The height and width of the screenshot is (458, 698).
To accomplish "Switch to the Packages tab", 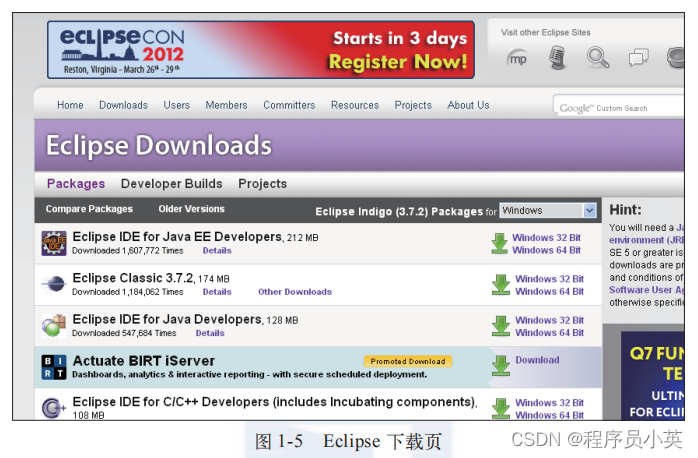I will point(76,183).
